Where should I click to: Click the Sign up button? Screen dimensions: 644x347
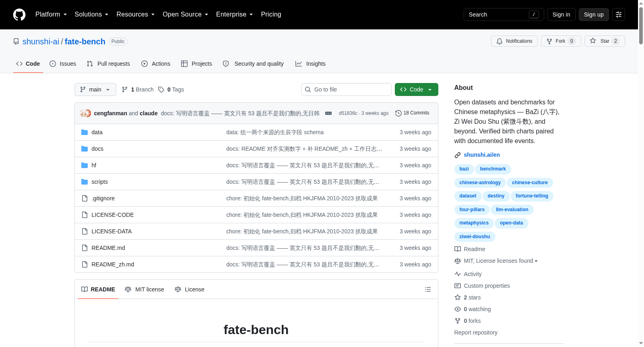[594, 15]
